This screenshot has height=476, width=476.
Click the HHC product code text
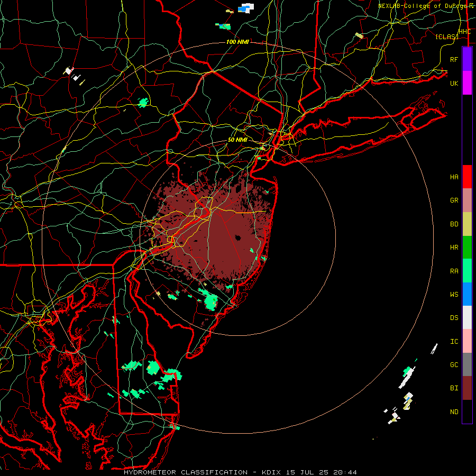click(x=464, y=32)
